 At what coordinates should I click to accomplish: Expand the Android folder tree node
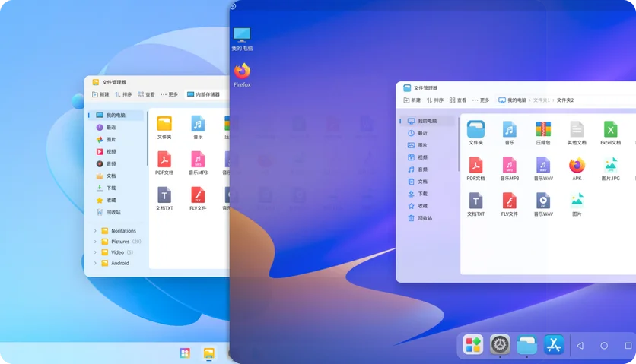(95, 264)
